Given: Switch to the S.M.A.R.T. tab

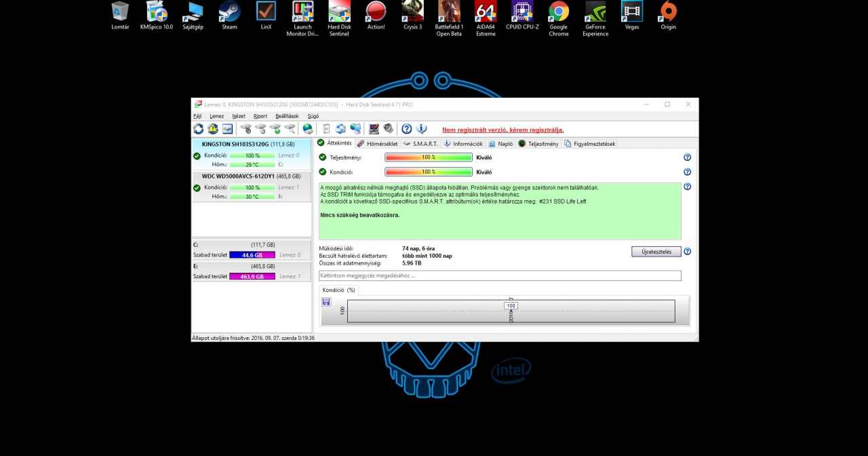Looking at the screenshot, I should click(x=421, y=144).
